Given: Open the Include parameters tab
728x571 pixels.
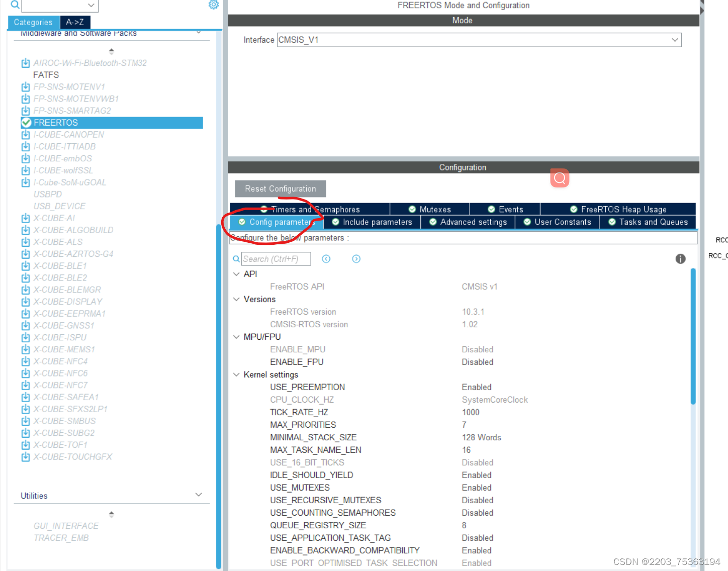Looking at the screenshot, I should (x=372, y=222).
